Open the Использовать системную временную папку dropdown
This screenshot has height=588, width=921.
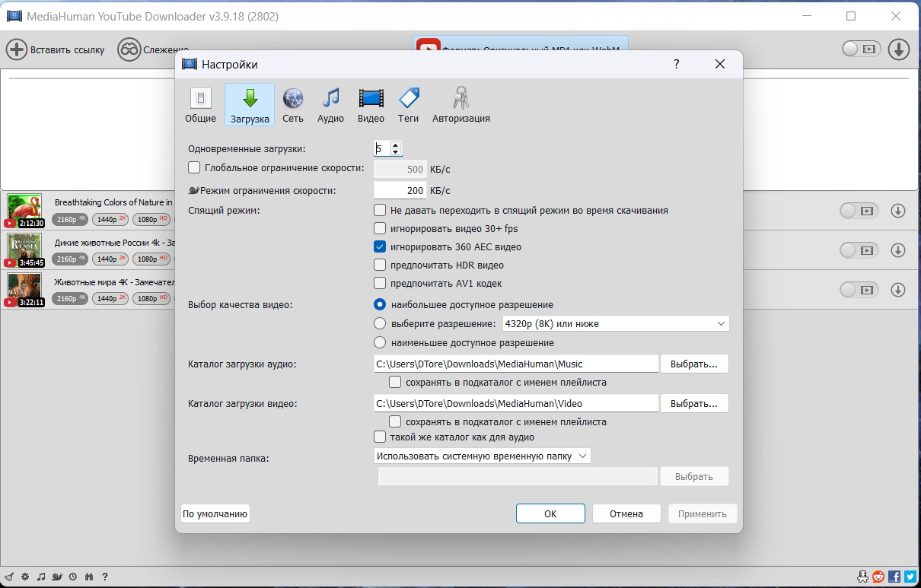pos(482,456)
